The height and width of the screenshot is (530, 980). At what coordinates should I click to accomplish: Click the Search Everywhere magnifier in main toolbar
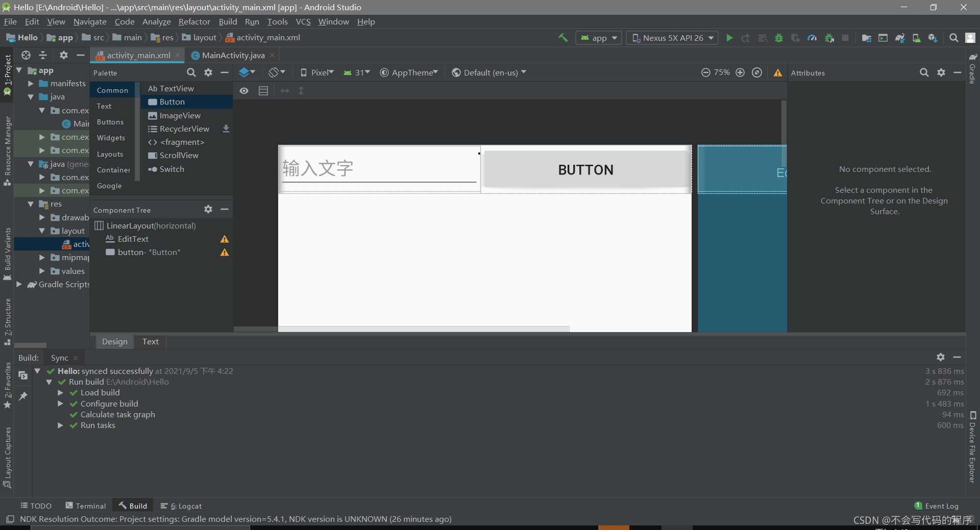click(x=953, y=38)
